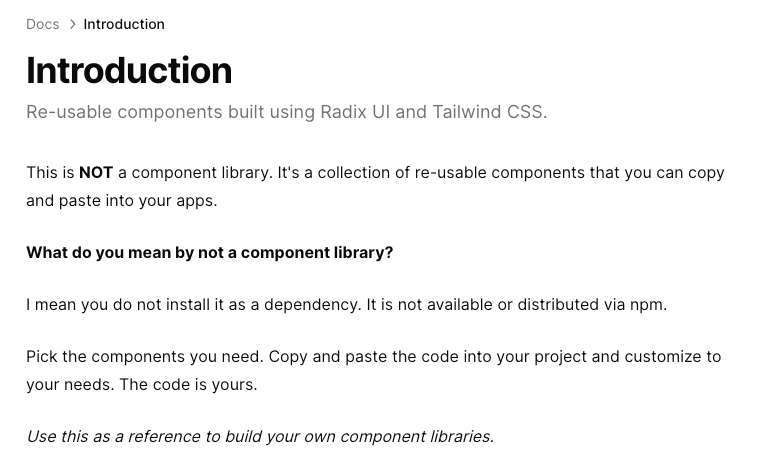Click the words "distributed via npm"

pyautogui.click(x=591, y=305)
